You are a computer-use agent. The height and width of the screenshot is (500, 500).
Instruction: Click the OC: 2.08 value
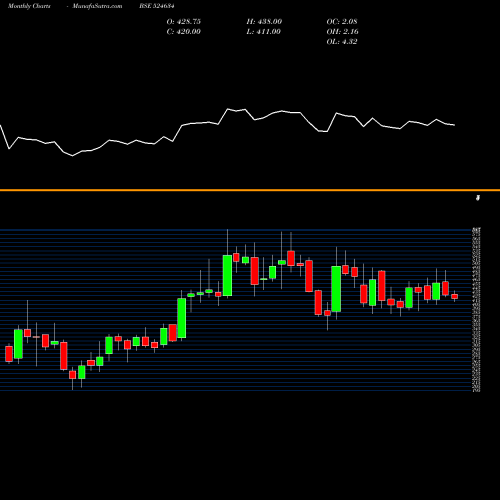click(342, 22)
